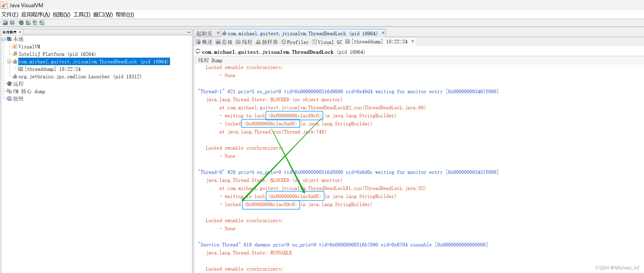Open the 工具(T) menu
Screen dimensions: 644x273
pos(82,15)
